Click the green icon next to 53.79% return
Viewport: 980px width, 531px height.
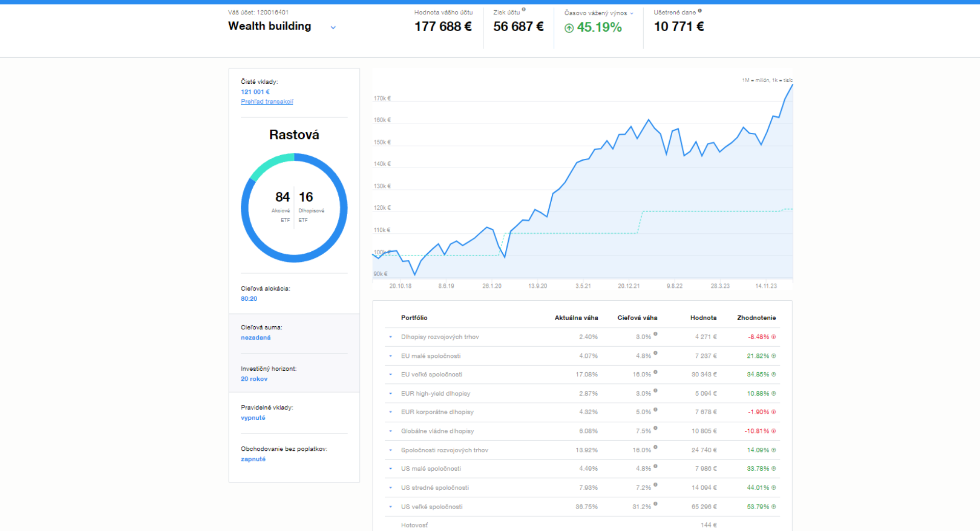click(774, 507)
